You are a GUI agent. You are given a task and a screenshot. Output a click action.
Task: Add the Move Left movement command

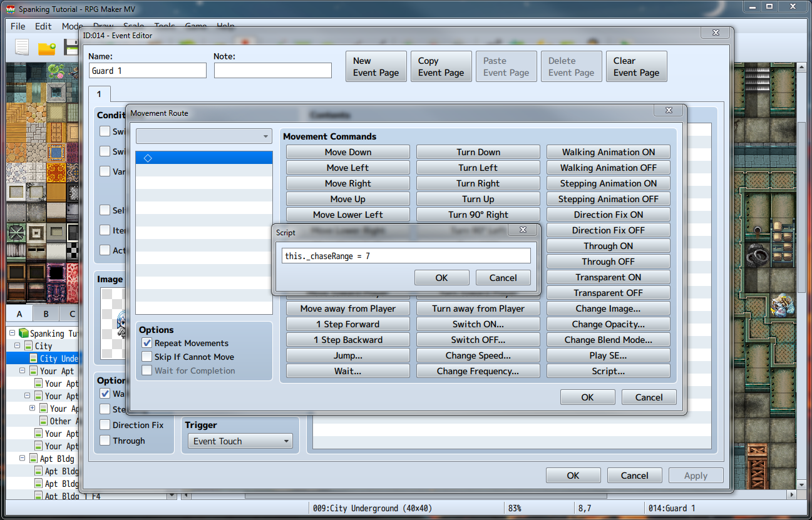[348, 168]
